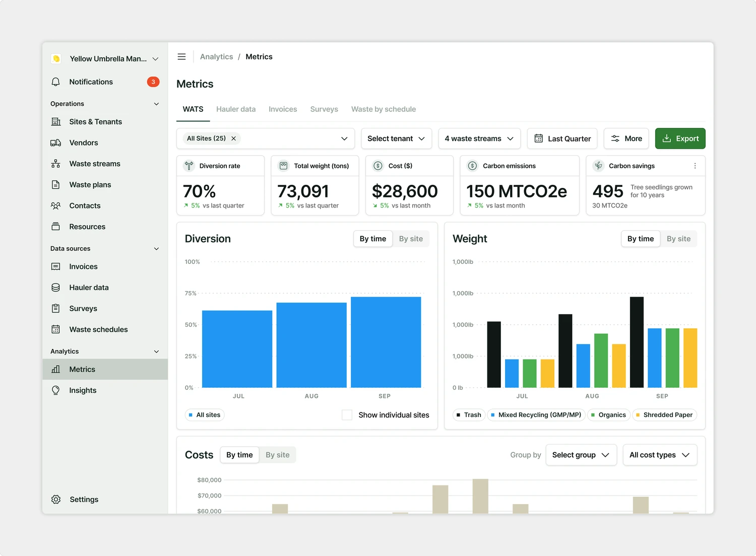Collapse the Data sources section
The height and width of the screenshot is (556, 756).
pyautogui.click(x=156, y=249)
